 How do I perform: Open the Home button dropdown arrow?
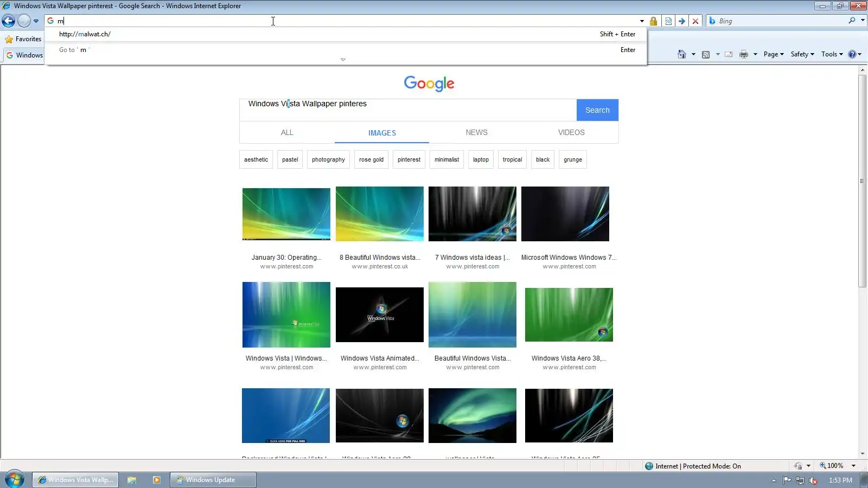(x=693, y=54)
